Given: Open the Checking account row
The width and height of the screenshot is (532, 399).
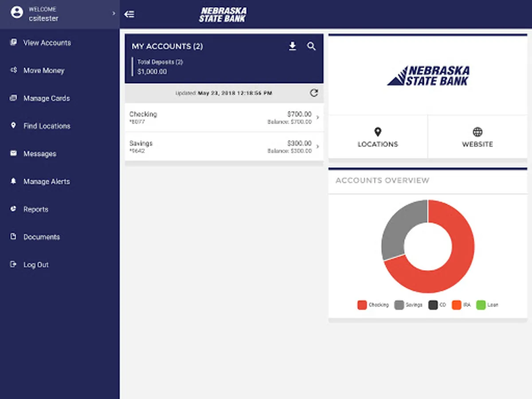Looking at the screenshot, I should point(224,117).
